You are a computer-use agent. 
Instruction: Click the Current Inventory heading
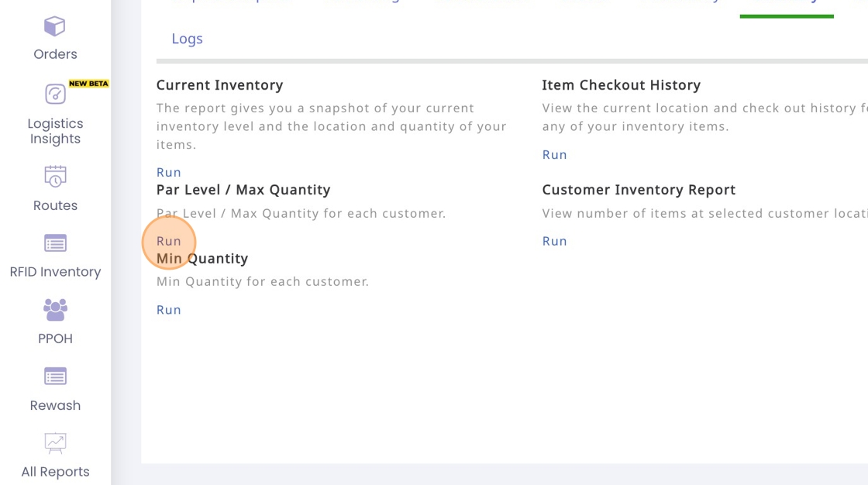pos(219,85)
